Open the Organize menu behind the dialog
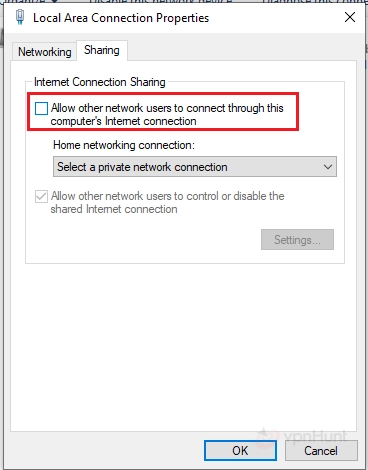 (30, 1)
